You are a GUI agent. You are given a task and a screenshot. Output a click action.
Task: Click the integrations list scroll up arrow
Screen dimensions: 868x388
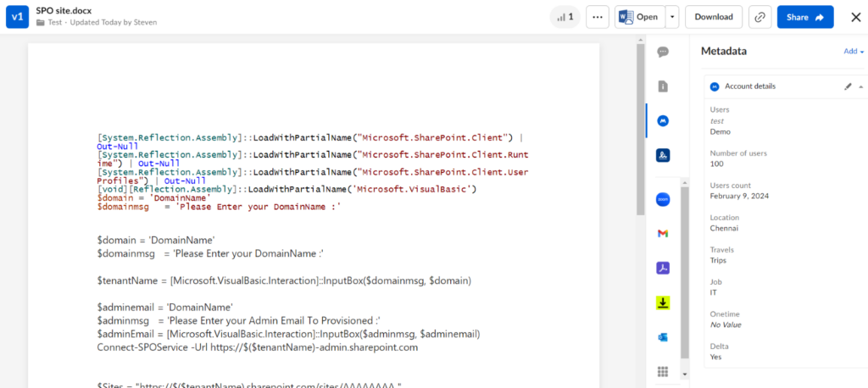685,182
